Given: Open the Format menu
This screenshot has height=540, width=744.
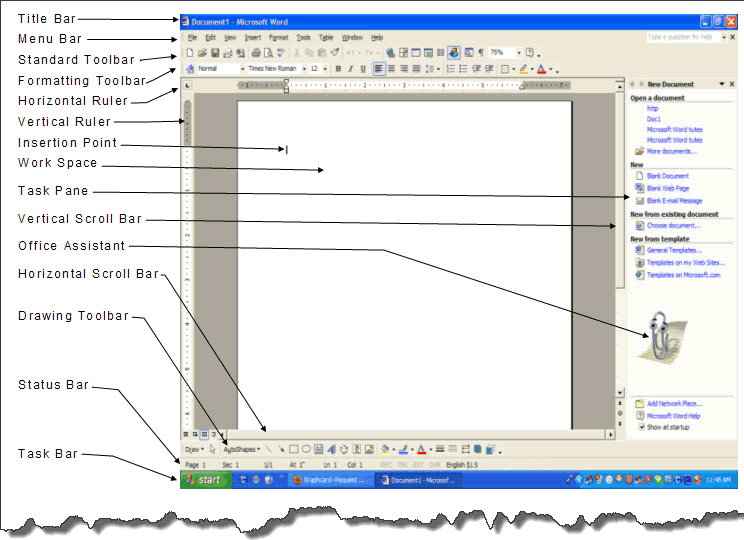Looking at the screenshot, I should coord(279,37).
